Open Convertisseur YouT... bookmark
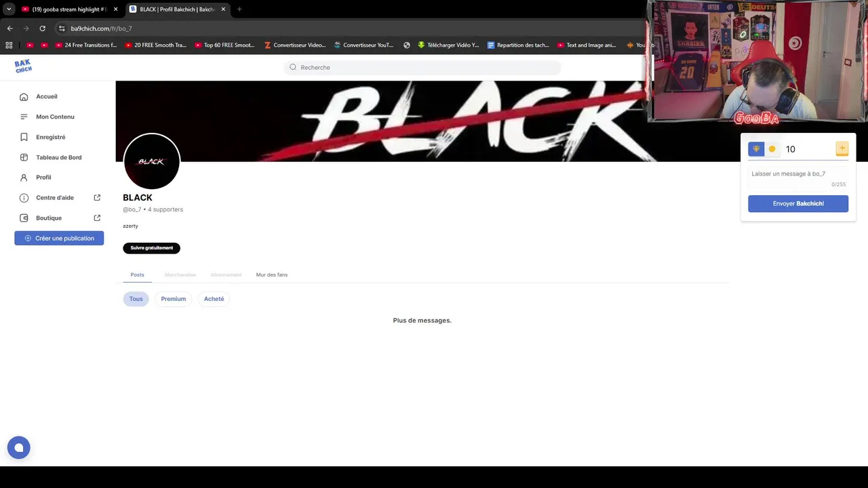The width and height of the screenshot is (868, 488). 363,45
